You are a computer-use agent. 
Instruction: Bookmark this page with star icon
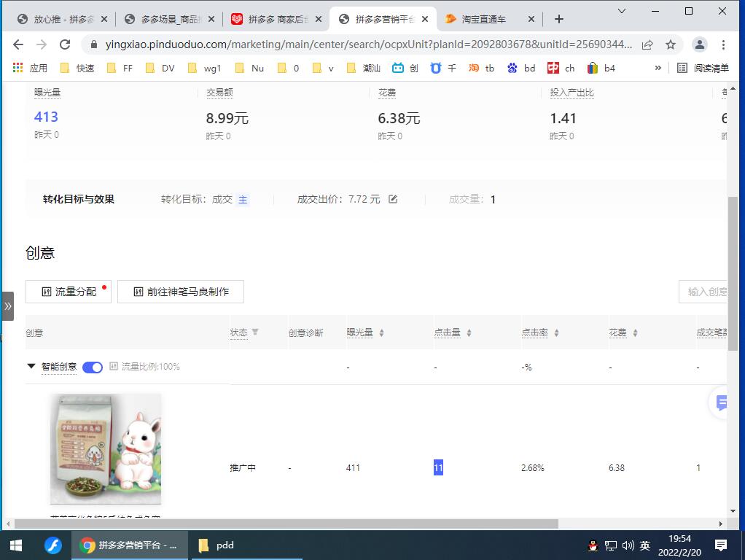tap(671, 44)
